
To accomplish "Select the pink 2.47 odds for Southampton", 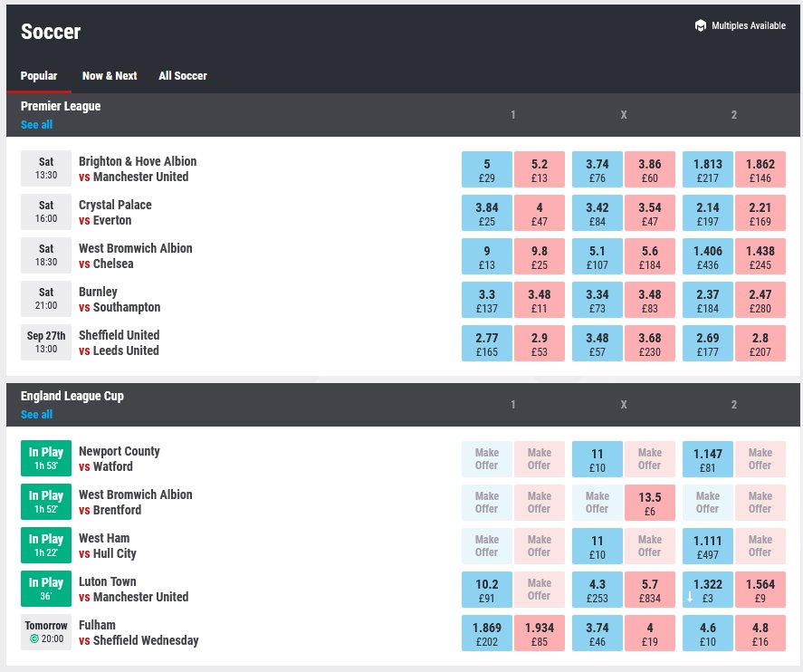I will tap(760, 300).
